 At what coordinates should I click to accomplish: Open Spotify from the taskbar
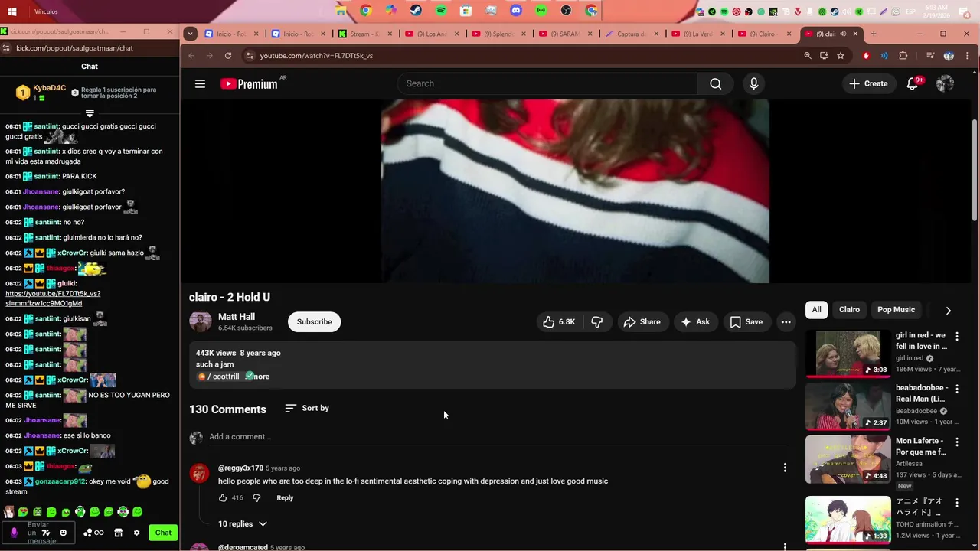pos(441,11)
